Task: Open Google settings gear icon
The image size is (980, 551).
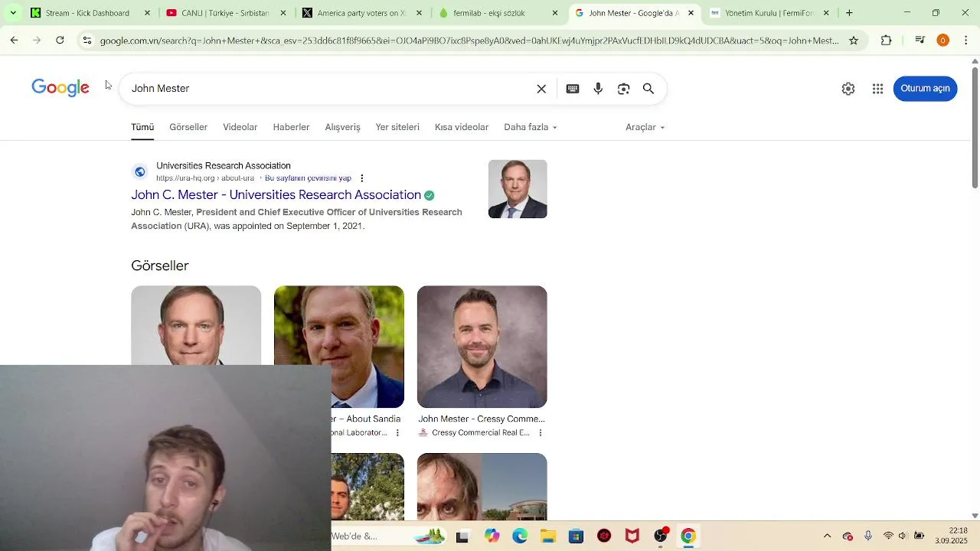Action: point(848,89)
